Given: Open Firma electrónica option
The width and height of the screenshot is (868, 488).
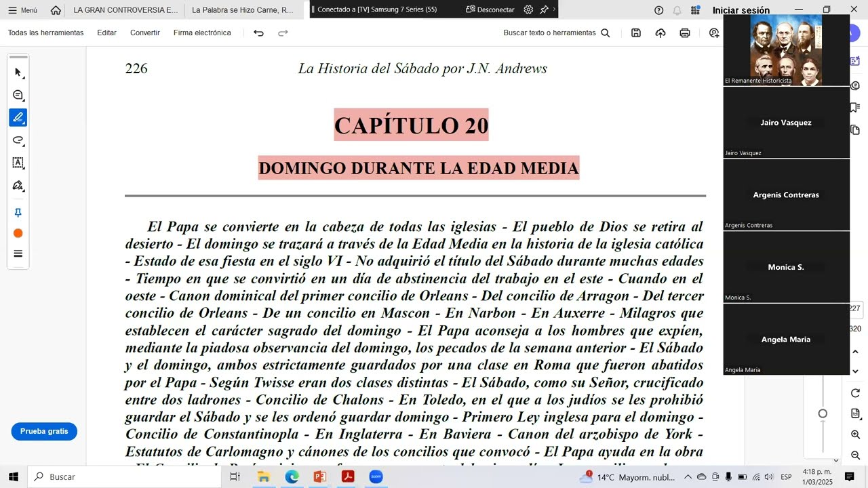Looking at the screenshot, I should coord(202,33).
